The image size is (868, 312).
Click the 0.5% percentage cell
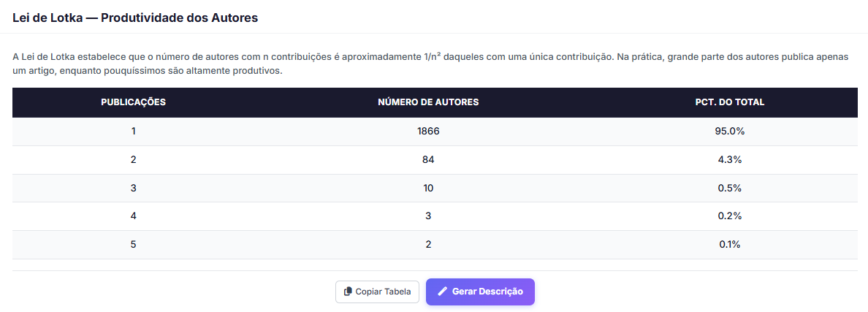pyautogui.click(x=729, y=188)
